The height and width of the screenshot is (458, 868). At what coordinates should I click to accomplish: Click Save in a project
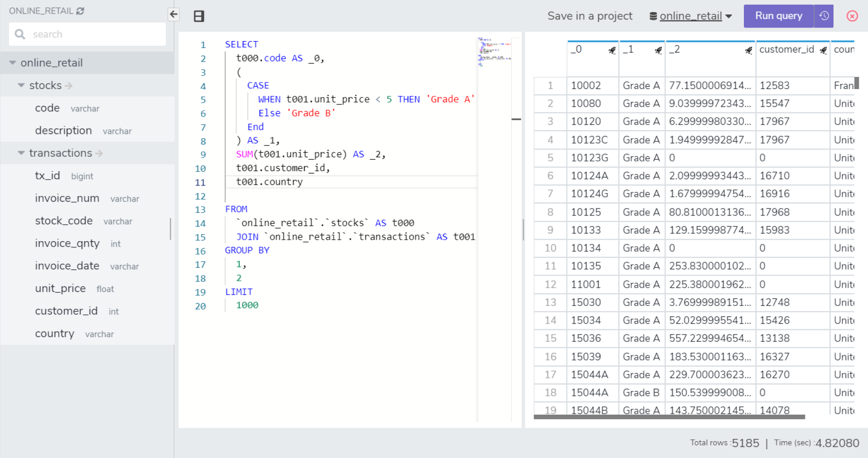(590, 16)
